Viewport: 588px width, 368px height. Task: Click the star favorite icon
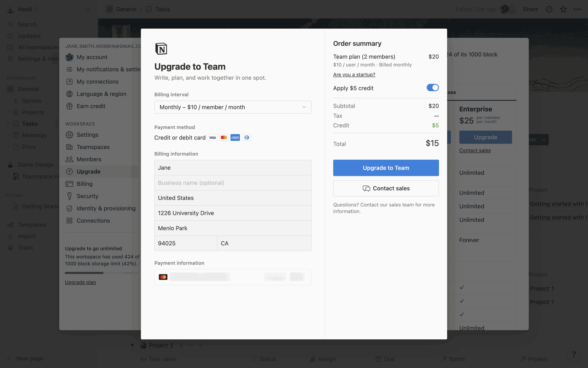tap(563, 9)
